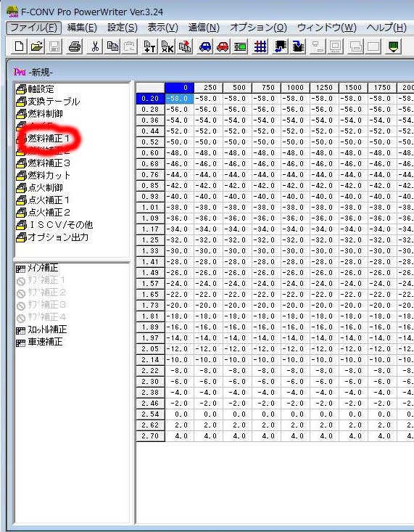Click the 0.0 cell at row 2.54, column 750
The width and height of the screenshot is (414, 532).
[x=266, y=414]
